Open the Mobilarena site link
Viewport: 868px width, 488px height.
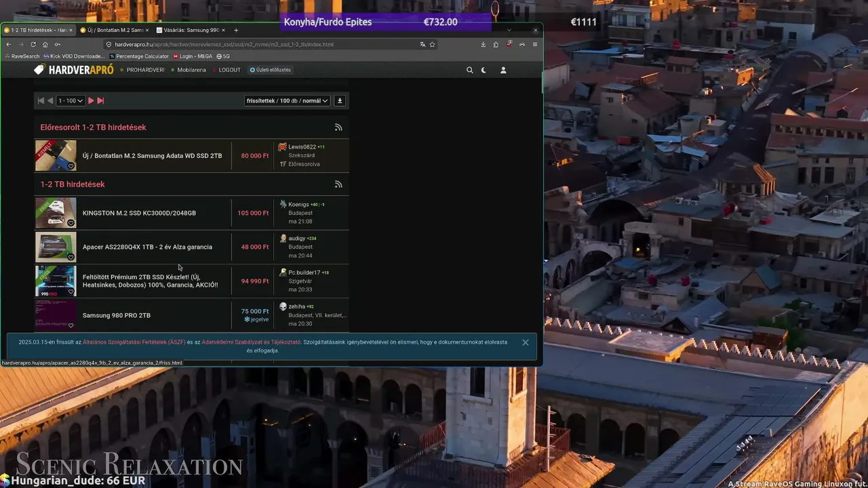(189, 70)
